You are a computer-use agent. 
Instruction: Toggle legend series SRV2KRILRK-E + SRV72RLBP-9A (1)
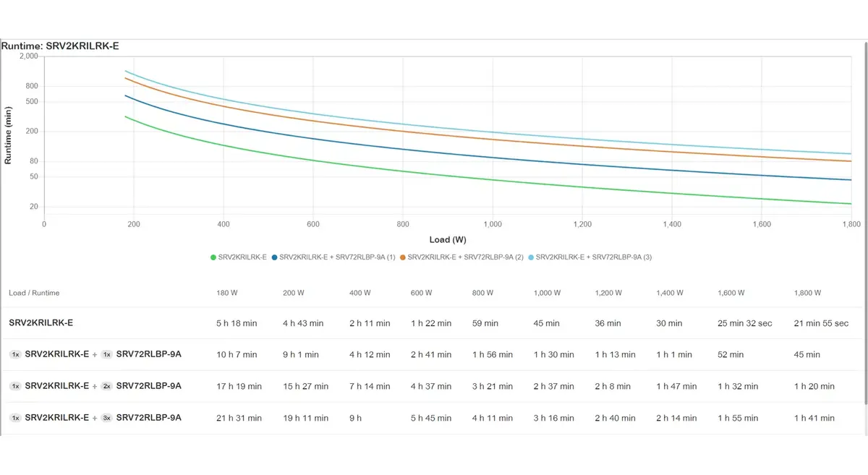coord(333,257)
